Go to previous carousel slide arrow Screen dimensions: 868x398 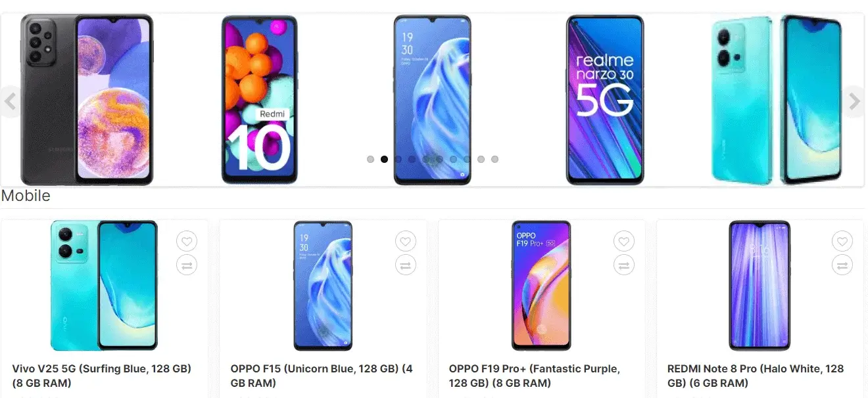(10, 101)
